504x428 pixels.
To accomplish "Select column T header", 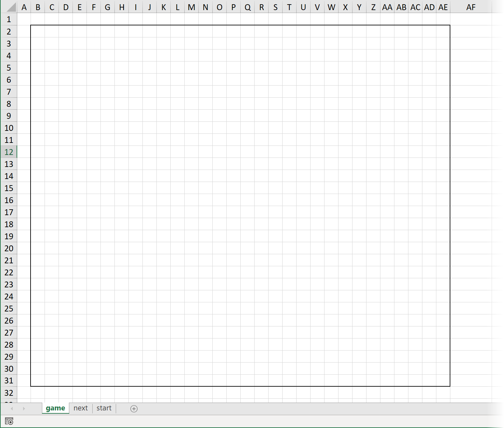I will click(290, 7).
